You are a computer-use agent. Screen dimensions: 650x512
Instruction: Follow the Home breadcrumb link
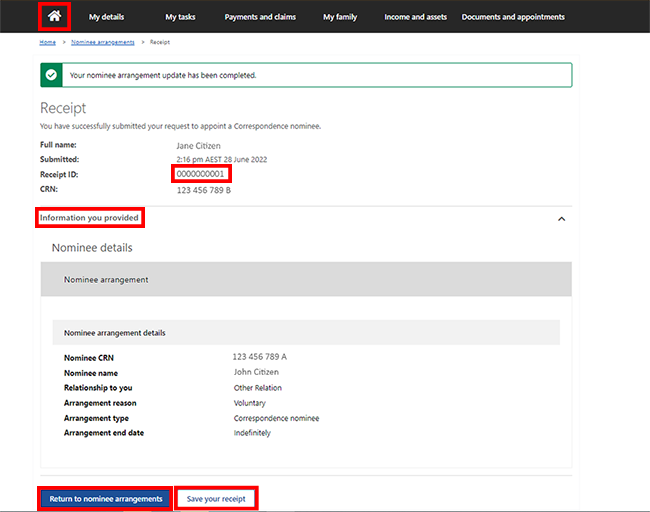click(x=48, y=42)
